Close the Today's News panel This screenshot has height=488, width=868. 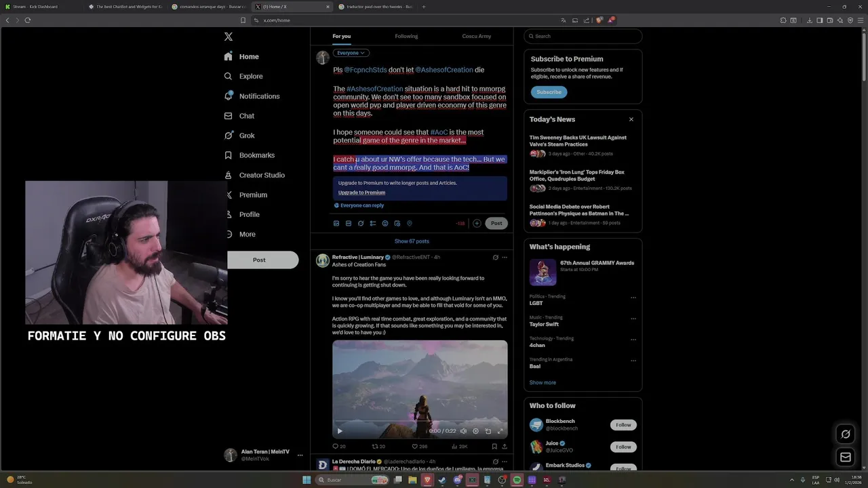631,119
